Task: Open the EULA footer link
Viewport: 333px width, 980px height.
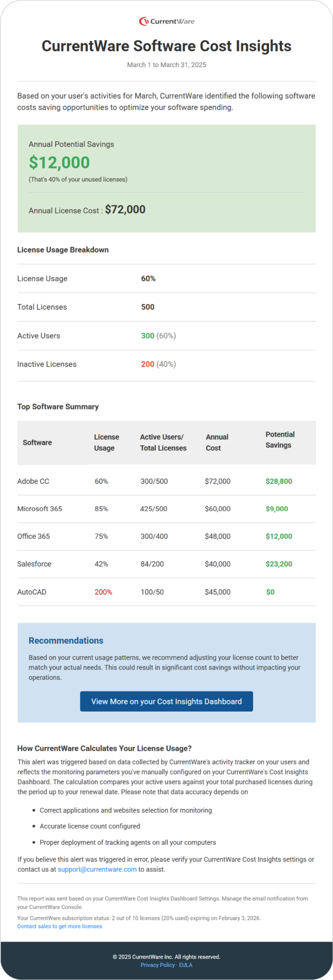Action: 186,965
